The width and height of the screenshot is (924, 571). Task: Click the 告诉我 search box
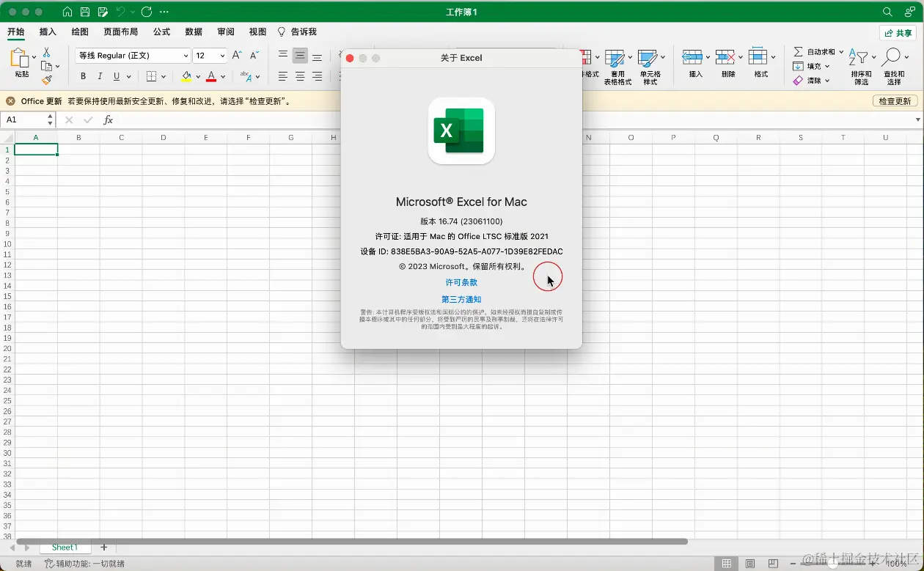click(x=297, y=32)
